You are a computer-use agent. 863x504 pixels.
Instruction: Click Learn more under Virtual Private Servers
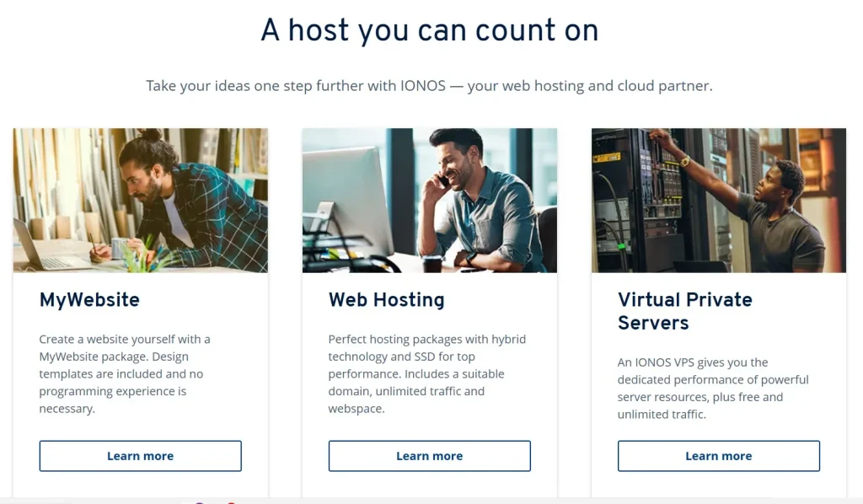tap(719, 456)
